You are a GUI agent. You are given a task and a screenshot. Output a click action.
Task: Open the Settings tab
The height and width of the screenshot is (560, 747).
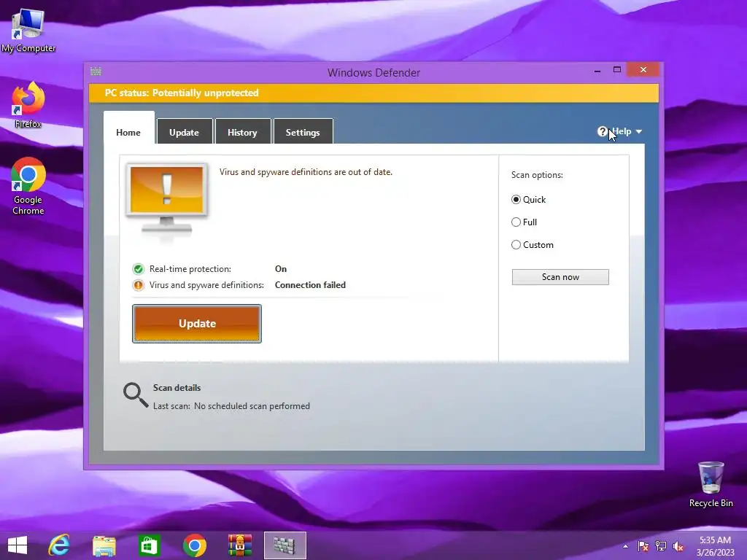point(303,131)
